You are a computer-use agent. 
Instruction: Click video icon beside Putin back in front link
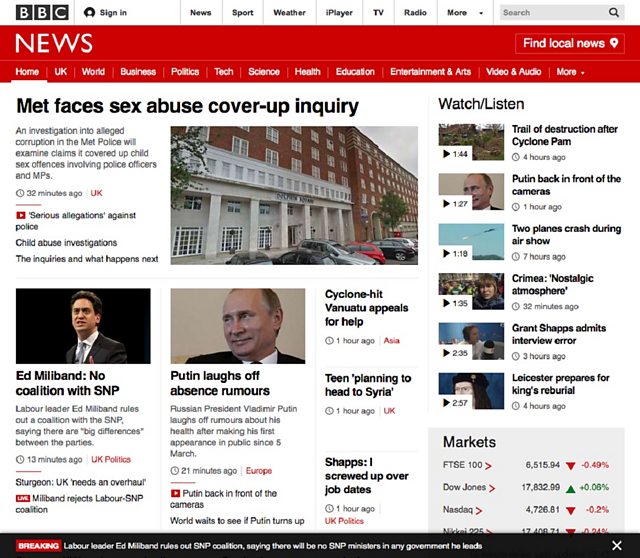(x=175, y=494)
